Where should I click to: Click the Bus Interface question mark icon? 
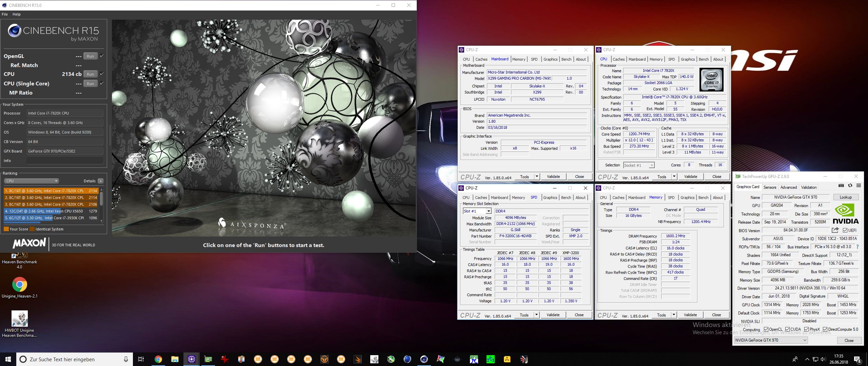(x=857, y=247)
